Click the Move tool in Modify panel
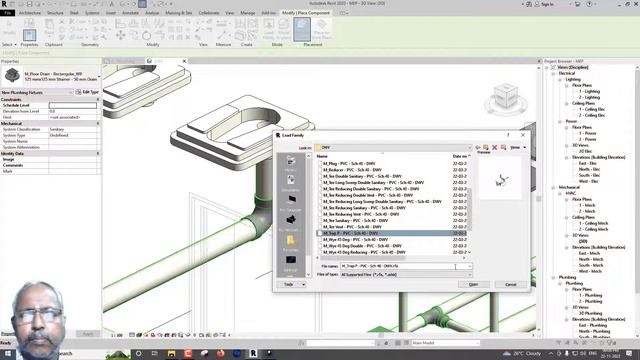This screenshot has width=640, height=360. 120,36
